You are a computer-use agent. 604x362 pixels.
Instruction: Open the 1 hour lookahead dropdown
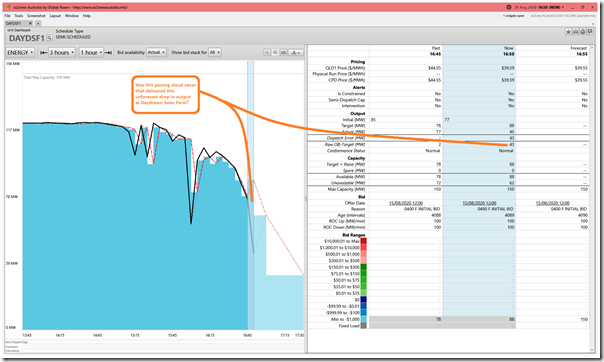tap(91, 52)
